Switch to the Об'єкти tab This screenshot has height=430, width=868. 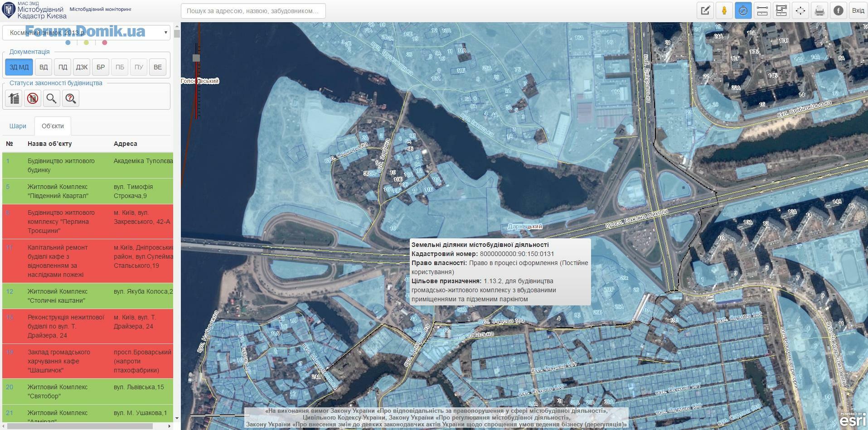53,126
